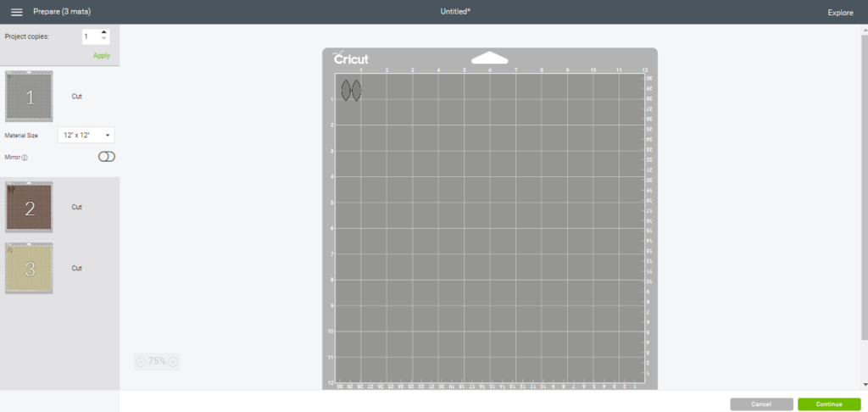Screen dimensions: 868x412
Task: Select the leaf shapes on the mat
Action: tap(350, 90)
